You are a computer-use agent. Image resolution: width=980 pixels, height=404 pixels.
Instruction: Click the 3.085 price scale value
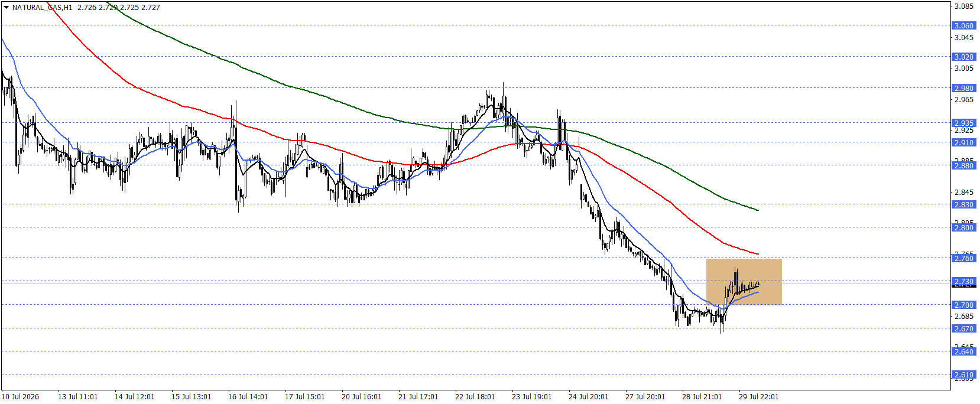[x=964, y=6]
